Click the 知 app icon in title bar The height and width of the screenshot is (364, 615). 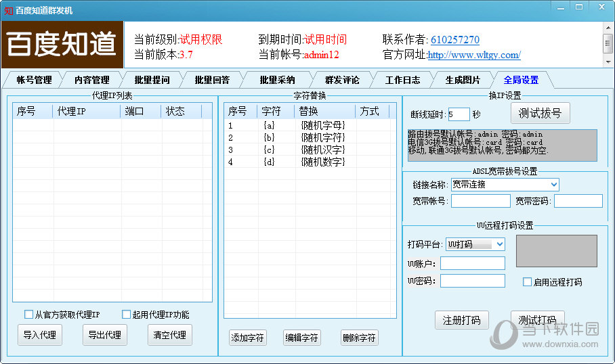click(x=8, y=11)
